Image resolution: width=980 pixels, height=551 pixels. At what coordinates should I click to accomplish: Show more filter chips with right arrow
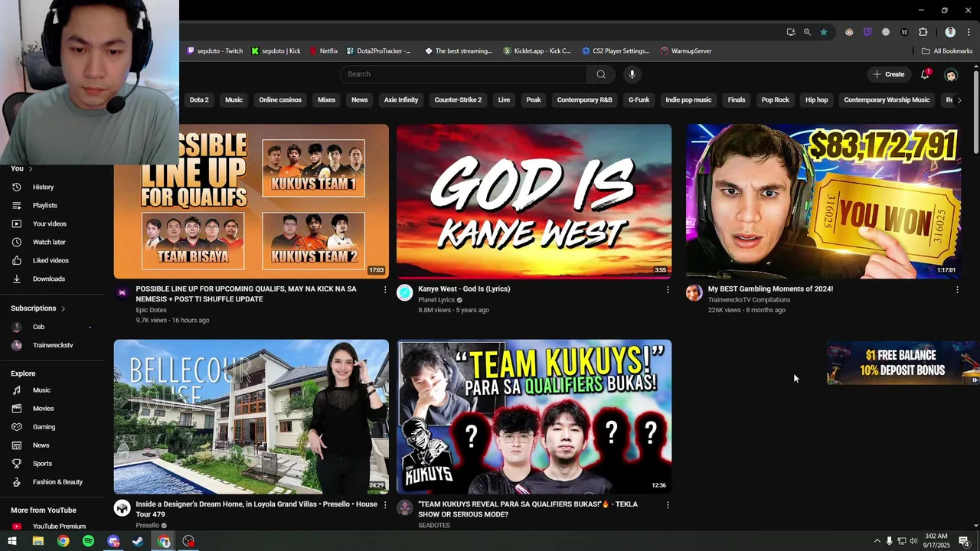(959, 100)
